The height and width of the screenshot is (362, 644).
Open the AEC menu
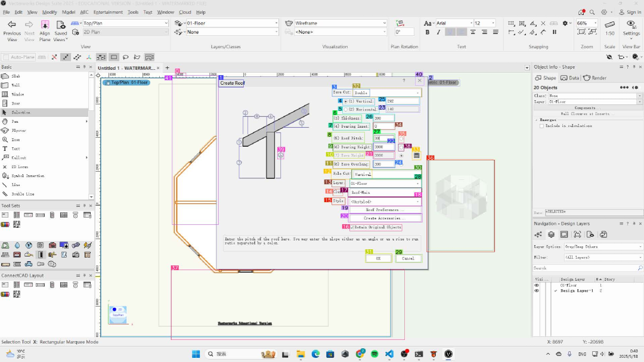point(84,12)
